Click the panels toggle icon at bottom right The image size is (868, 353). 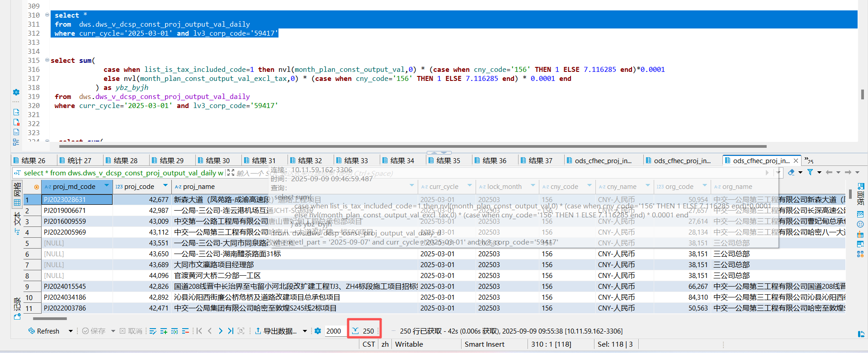pos(861,334)
